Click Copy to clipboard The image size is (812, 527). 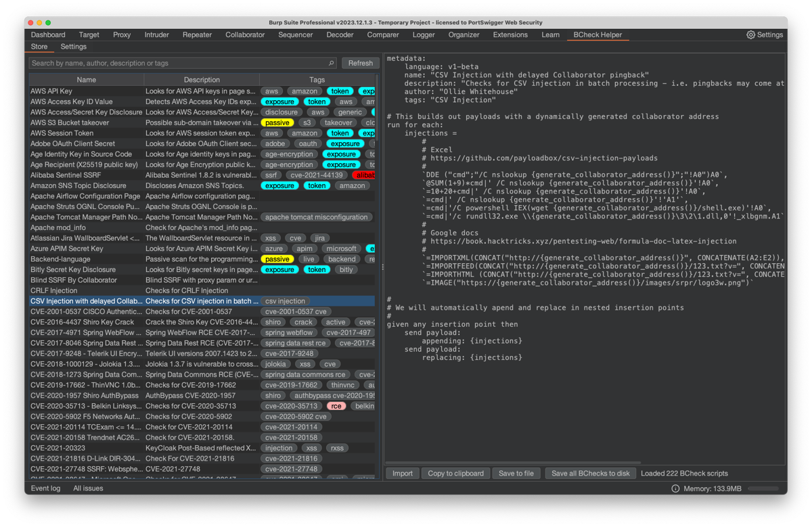click(x=455, y=474)
